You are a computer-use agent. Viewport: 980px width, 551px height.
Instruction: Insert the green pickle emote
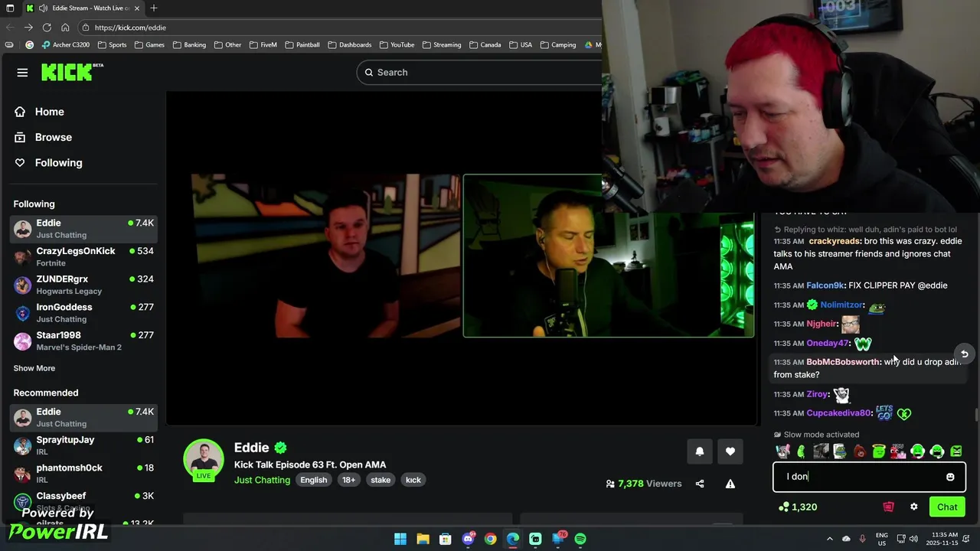[802, 452]
